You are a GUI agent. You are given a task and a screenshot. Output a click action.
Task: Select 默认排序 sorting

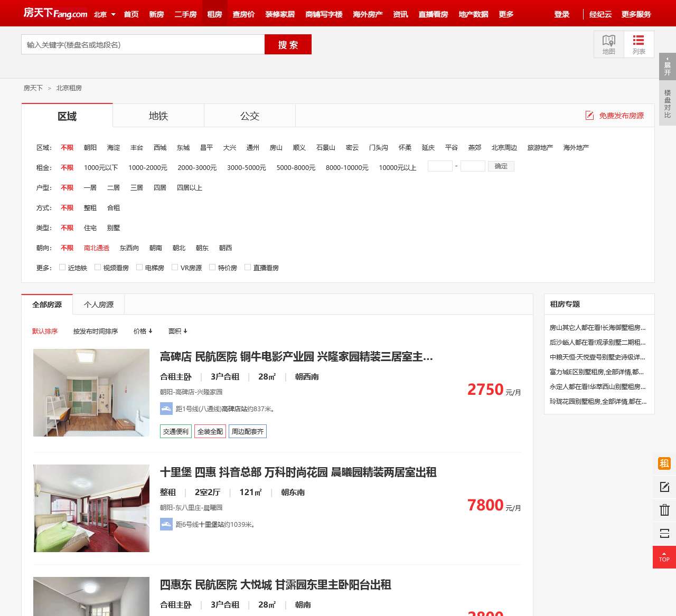tap(45, 331)
